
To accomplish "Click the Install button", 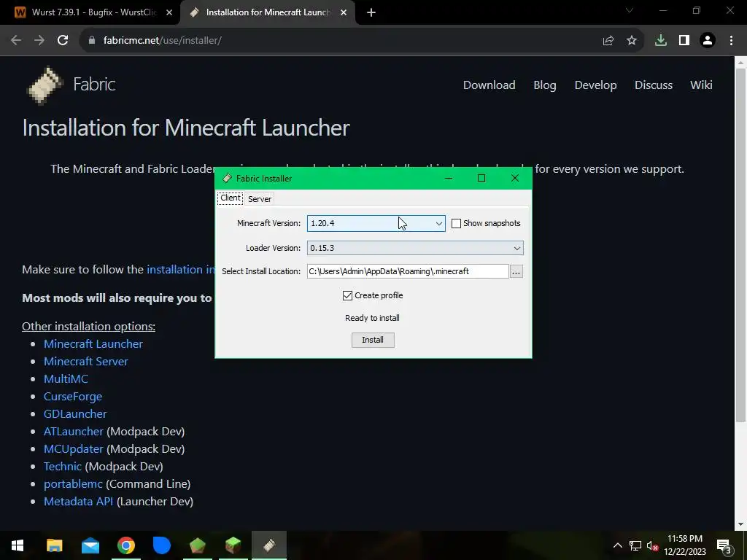I will click(373, 340).
